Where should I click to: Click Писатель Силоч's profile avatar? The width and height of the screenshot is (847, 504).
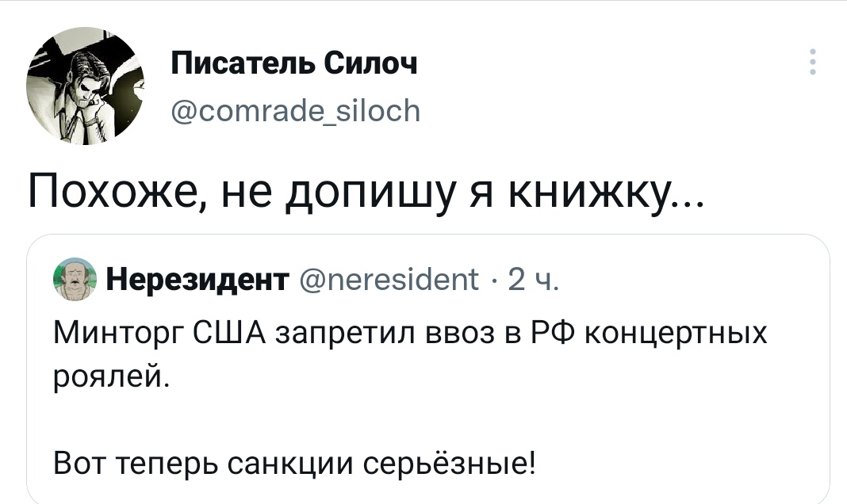[85, 86]
